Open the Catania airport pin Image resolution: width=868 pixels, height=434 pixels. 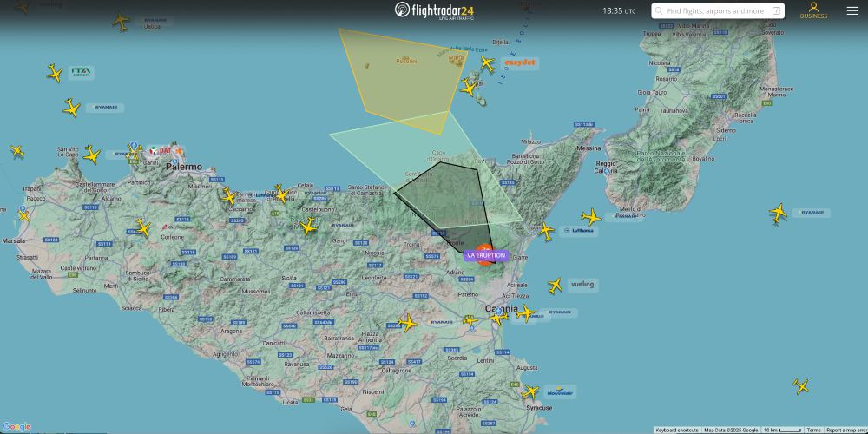coord(498,312)
